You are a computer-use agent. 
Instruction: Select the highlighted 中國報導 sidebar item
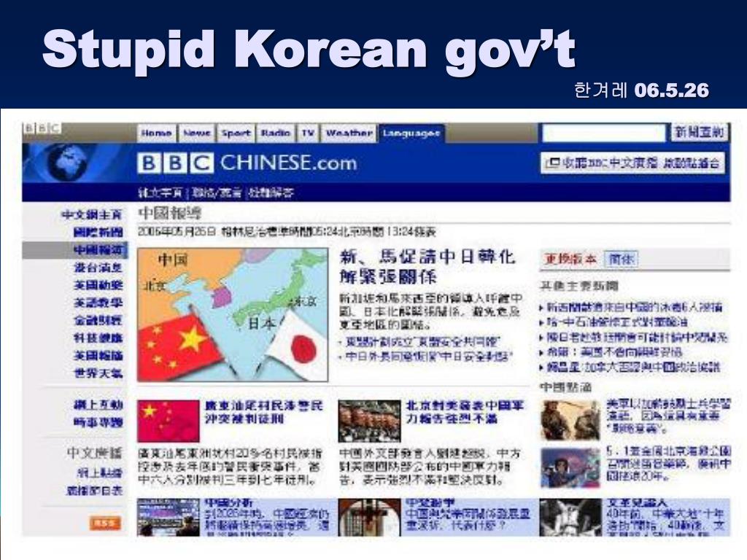(x=75, y=250)
